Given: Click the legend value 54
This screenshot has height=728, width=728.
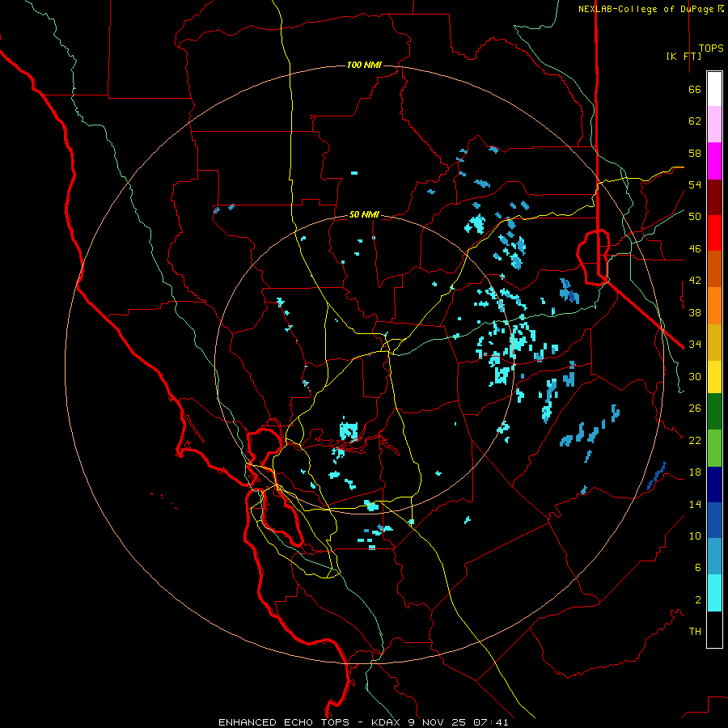Looking at the screenshot, I should pos(695,184).
